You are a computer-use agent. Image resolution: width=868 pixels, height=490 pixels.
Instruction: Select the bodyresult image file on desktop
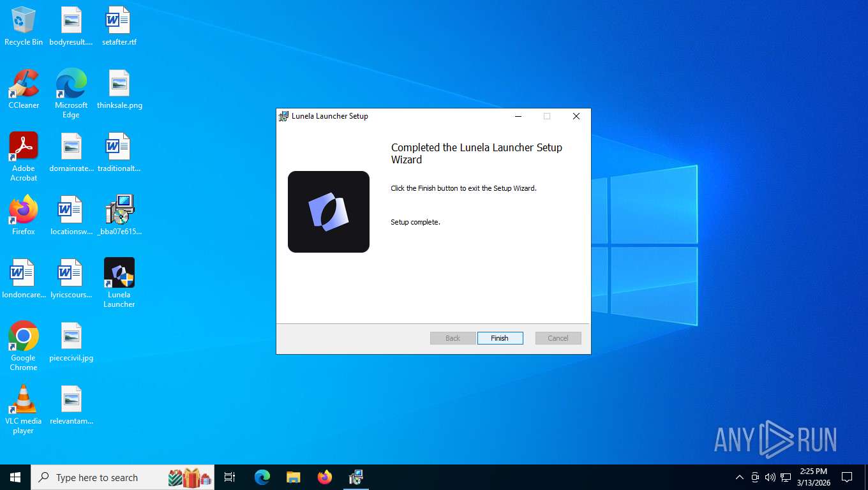coord(71,27)
